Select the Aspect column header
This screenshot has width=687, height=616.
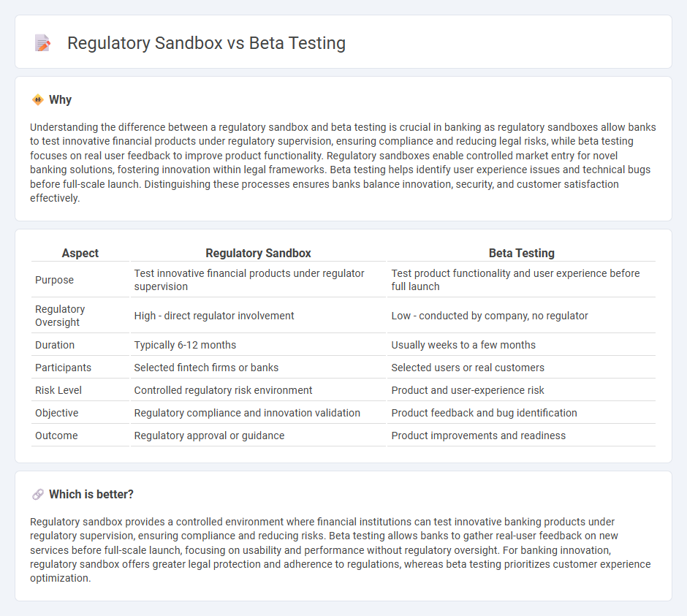(80, 253)
